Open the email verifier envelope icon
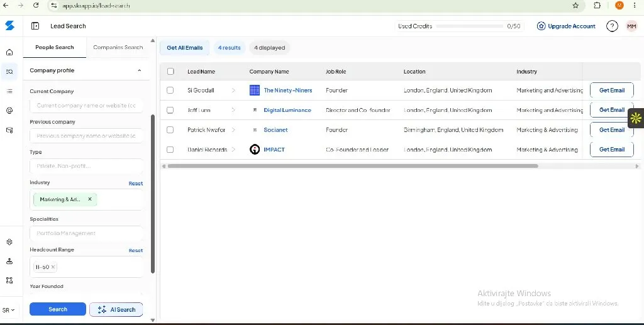644x325 pixels. pos(9,130)
